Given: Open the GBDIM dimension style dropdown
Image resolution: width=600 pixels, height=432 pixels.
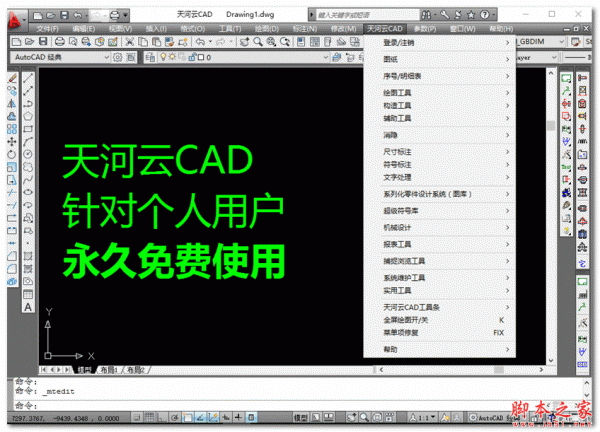Looking at the screenshot, I should 561,41.
